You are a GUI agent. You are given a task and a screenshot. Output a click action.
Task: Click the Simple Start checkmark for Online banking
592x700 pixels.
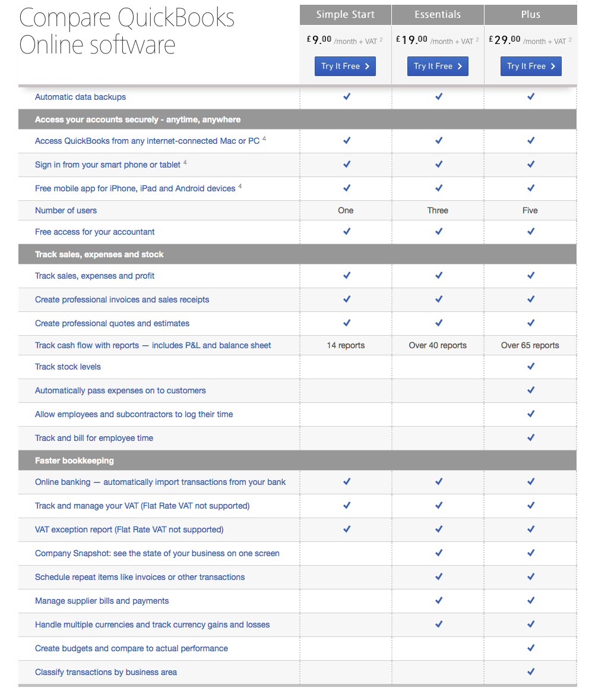point(346,482)
